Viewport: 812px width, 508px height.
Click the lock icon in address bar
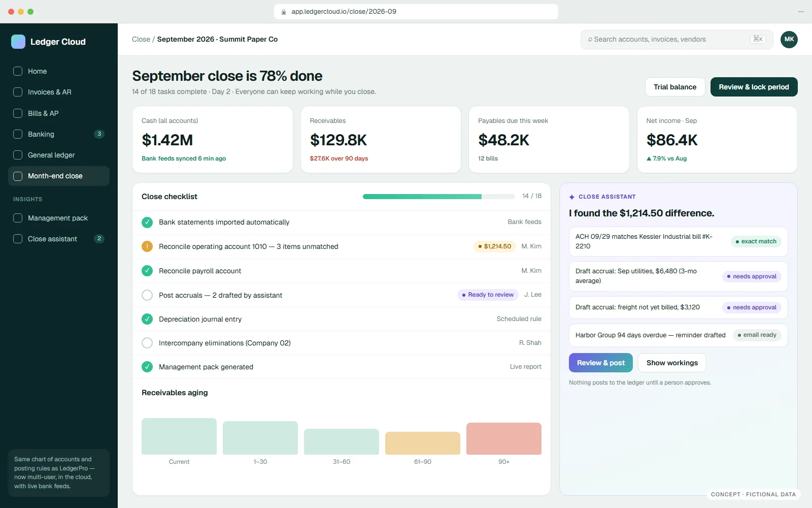pyautogui.click(x=284, y=12)
